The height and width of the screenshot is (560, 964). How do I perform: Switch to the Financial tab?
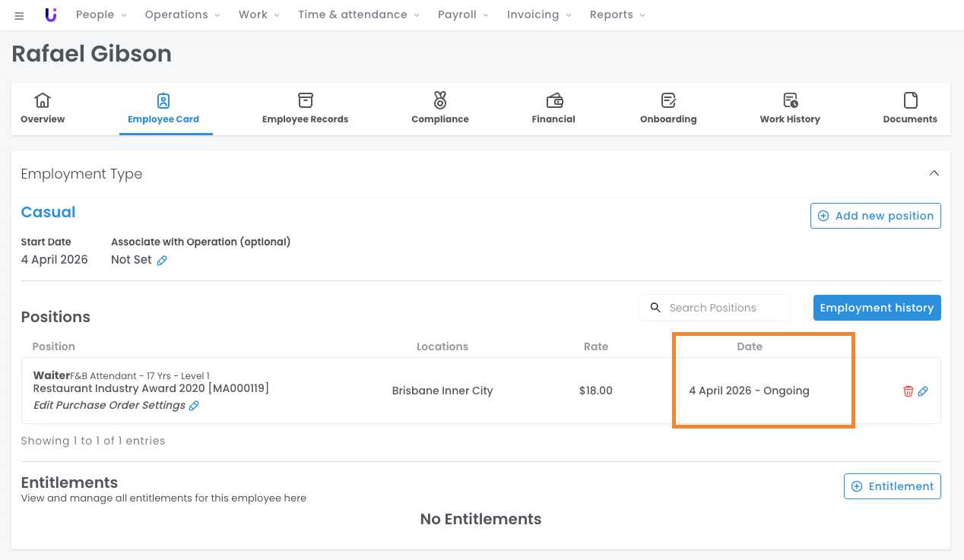[553, 109]
